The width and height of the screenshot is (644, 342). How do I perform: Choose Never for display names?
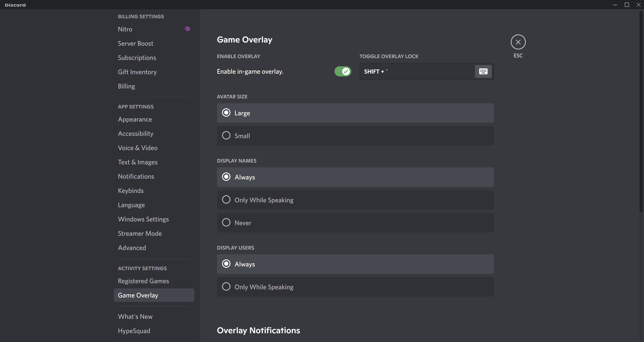(226, 222)
